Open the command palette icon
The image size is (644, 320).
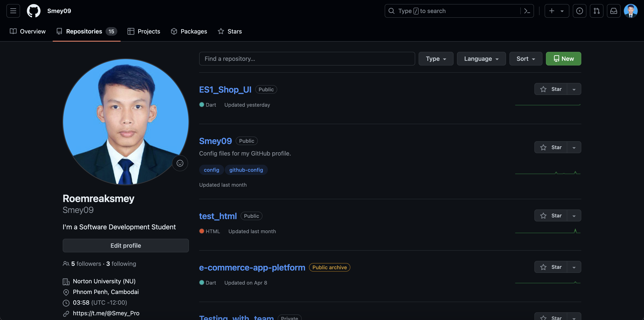coord(527,11)
